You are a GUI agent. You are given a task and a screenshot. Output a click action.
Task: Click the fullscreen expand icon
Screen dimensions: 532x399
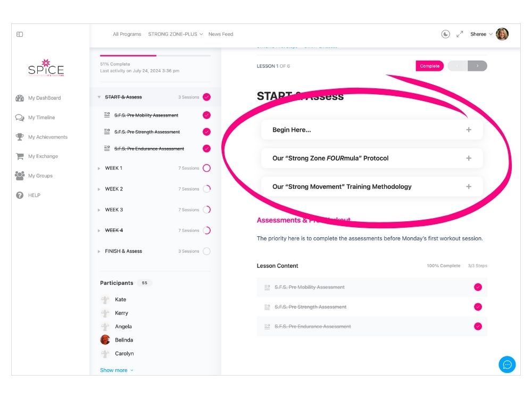tap(460, 34)
